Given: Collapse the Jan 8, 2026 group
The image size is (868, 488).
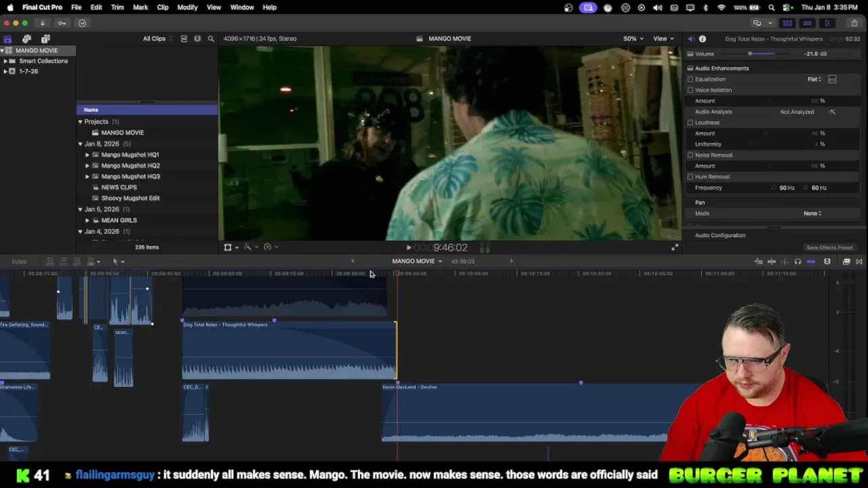Looking at the screenshot, I should [x=80, y=144].
